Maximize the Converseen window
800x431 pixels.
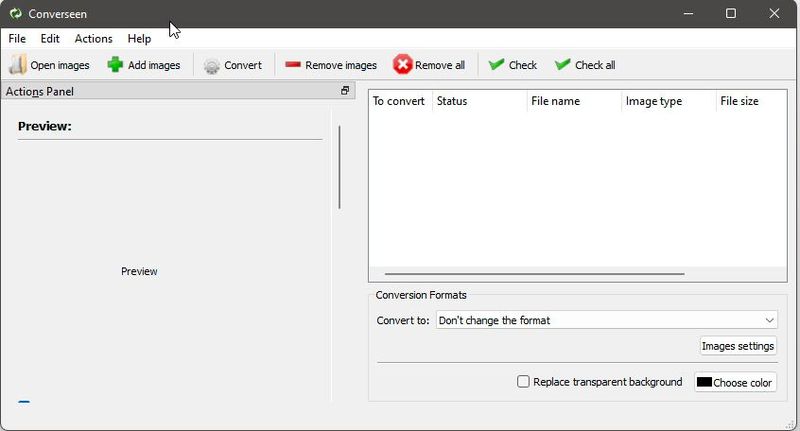coord(731,13)
